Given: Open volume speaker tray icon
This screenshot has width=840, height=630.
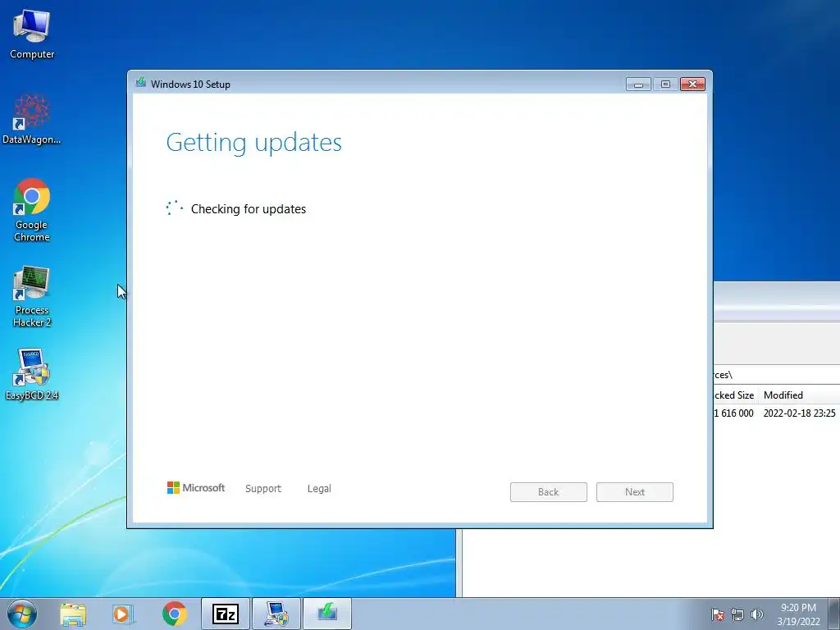Looking at the screenshot, I should [756, 614].
